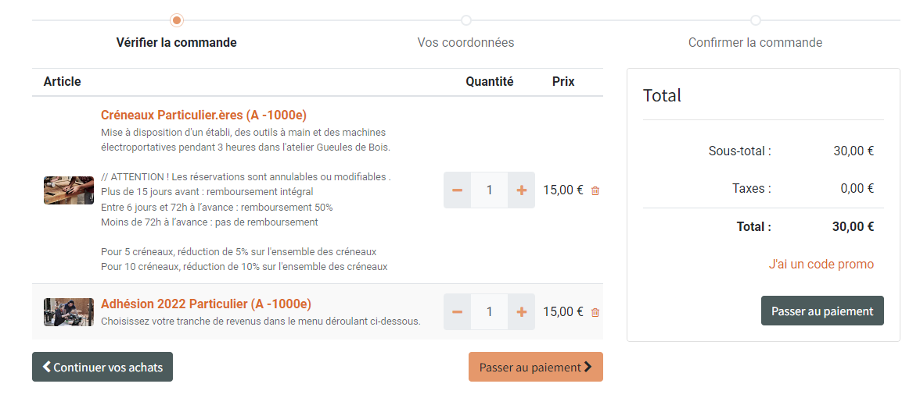Click the J'ai un code promo link
Viewport: 920px width, 398px height.
tap(821, 264)
